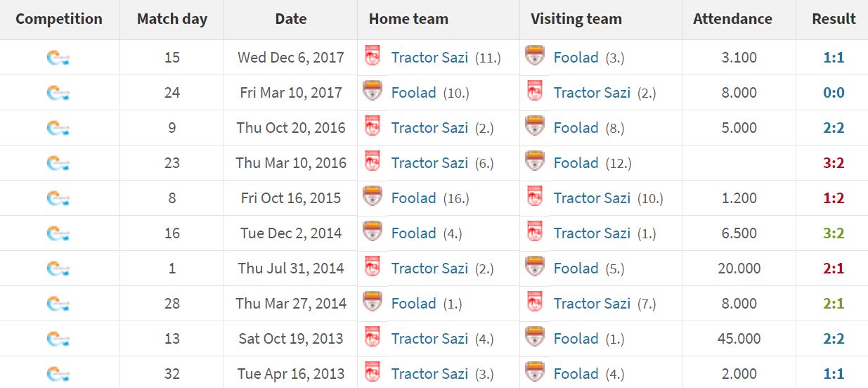Open the 1:1 result of the Dec 6, 2017 match
This screenshot has width=868, height=388.
point(834,58)
